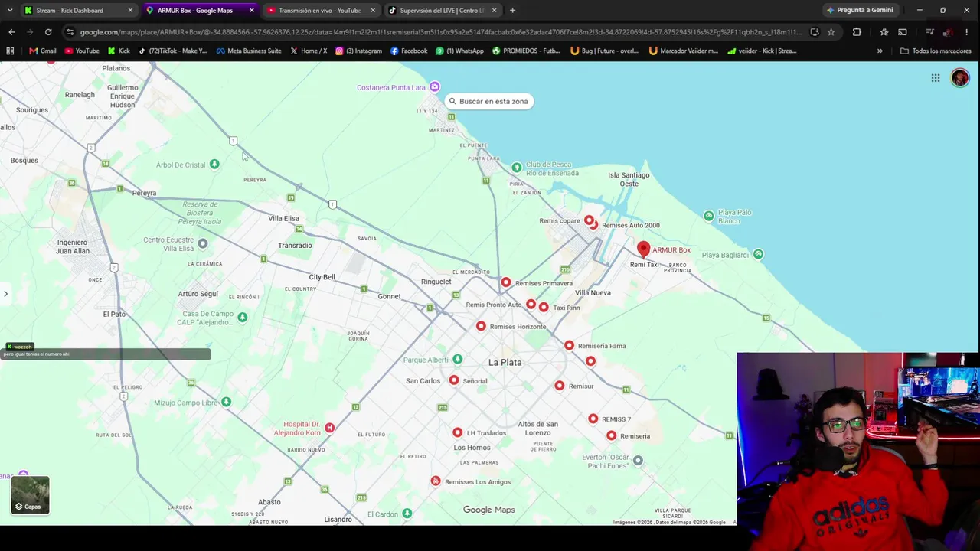Bookmark this page with the star icon
Screen dimensions: 980x551
tap(831, 32)
